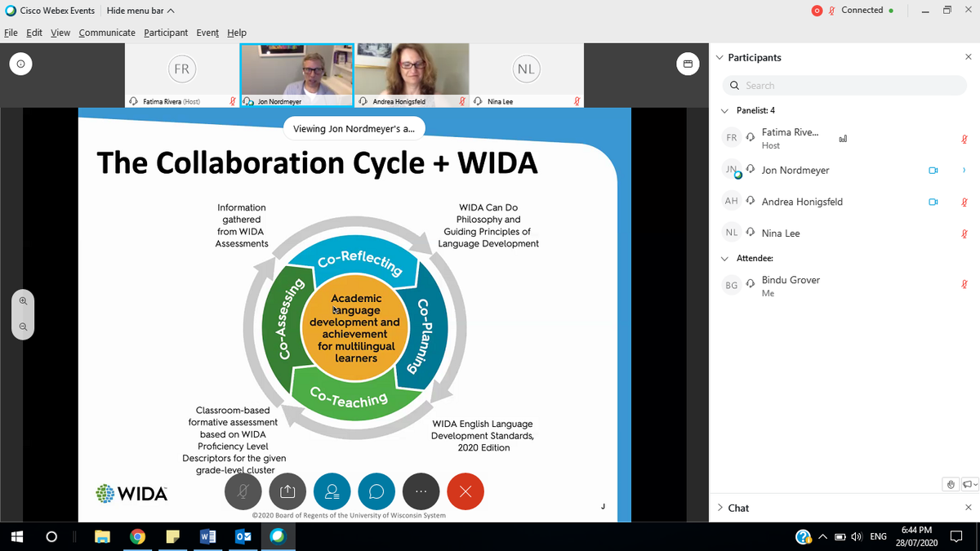
Task: Show hidden system tray icons
Action: pos(823,536)
